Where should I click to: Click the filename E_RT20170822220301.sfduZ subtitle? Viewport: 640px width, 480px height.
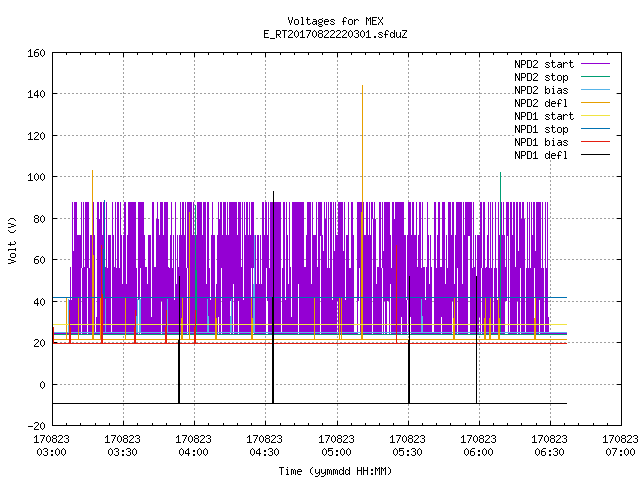(335, 34)
